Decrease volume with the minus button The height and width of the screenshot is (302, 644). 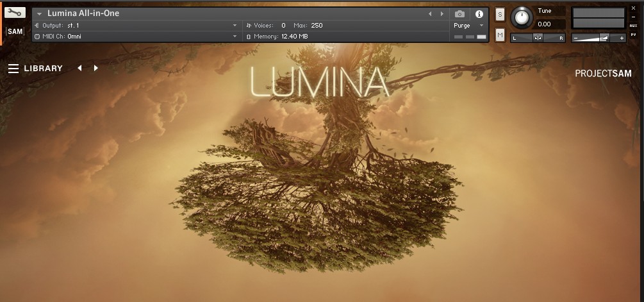576,38
